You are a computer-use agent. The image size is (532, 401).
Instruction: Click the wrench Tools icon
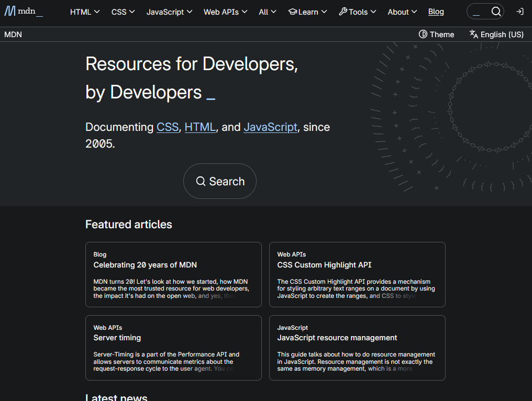343,12
